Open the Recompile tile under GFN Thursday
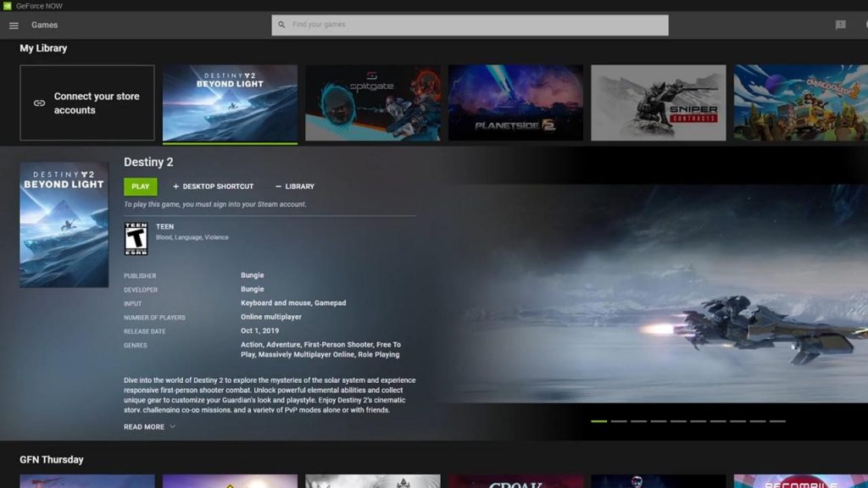Image resolution: width=868 pixels, height=488 pixels. pos(801,481)
